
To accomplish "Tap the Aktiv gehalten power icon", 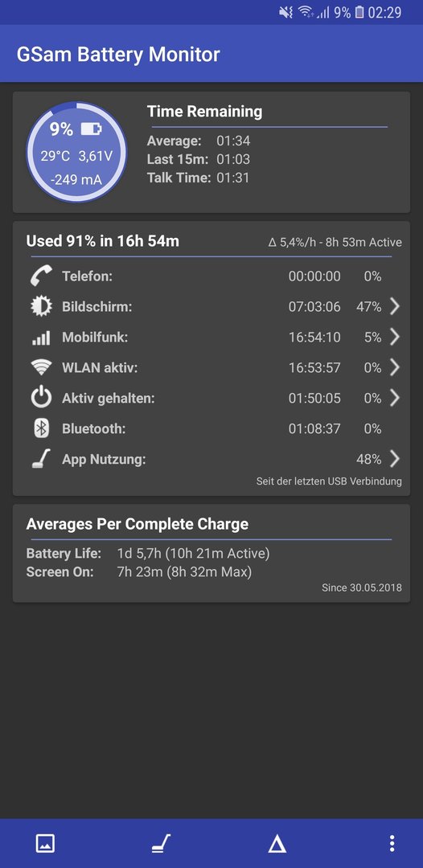I will click(x=42, y=398).
